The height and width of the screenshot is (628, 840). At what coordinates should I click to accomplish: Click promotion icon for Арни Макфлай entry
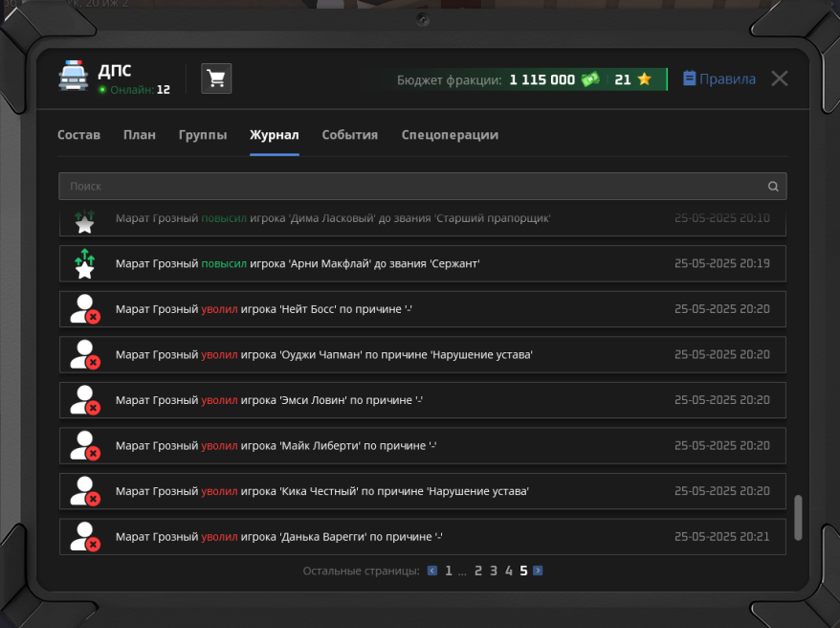pos(85,263)
